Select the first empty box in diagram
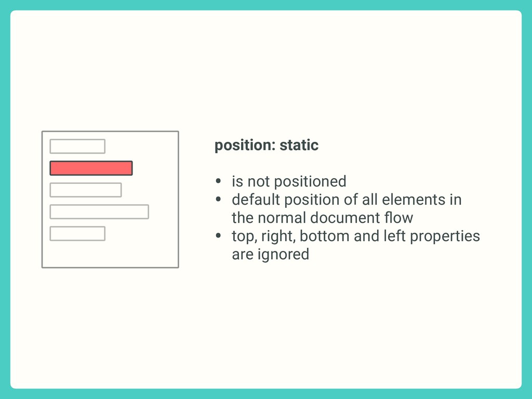532x399 pixels. point(77,146)
